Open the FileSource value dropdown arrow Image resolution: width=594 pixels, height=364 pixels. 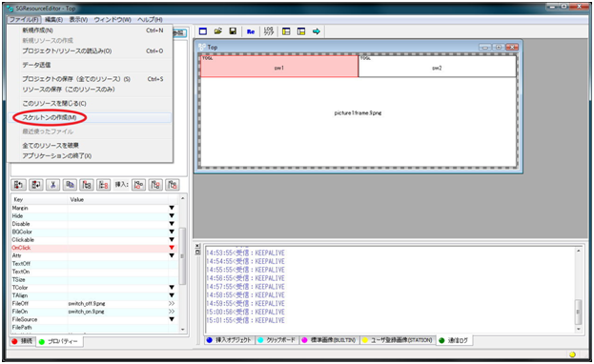172,319
